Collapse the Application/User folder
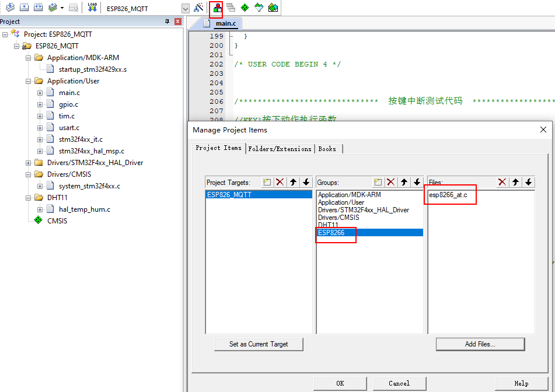Image resolution: width=555 pixels, height=392 pixels. [x=29, y=81]
